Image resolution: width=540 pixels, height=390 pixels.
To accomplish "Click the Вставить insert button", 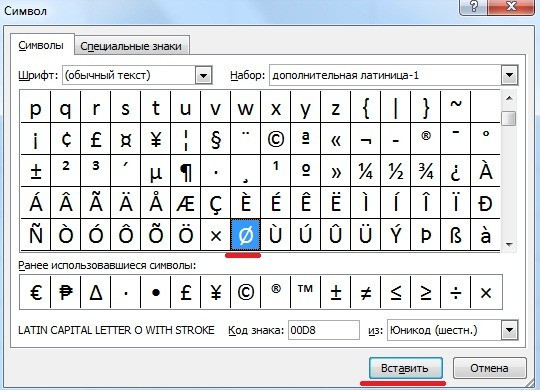I will (405, 368).
